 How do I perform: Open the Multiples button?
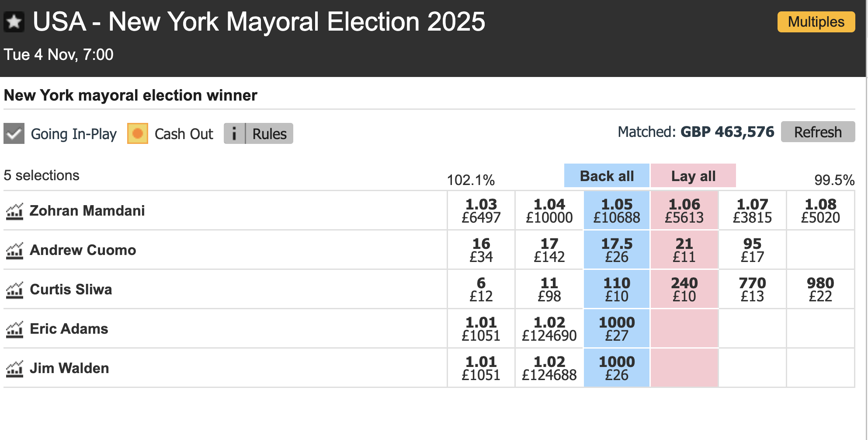(x=816, y=22)
